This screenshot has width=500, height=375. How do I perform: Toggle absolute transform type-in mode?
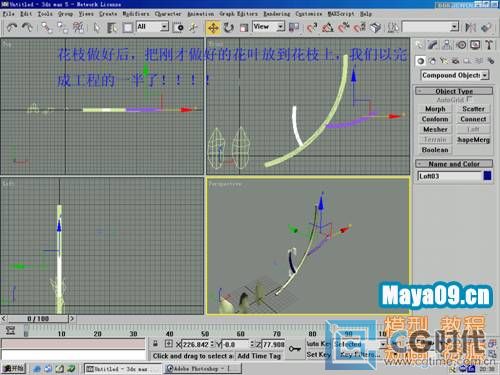[x=169, y=344]
